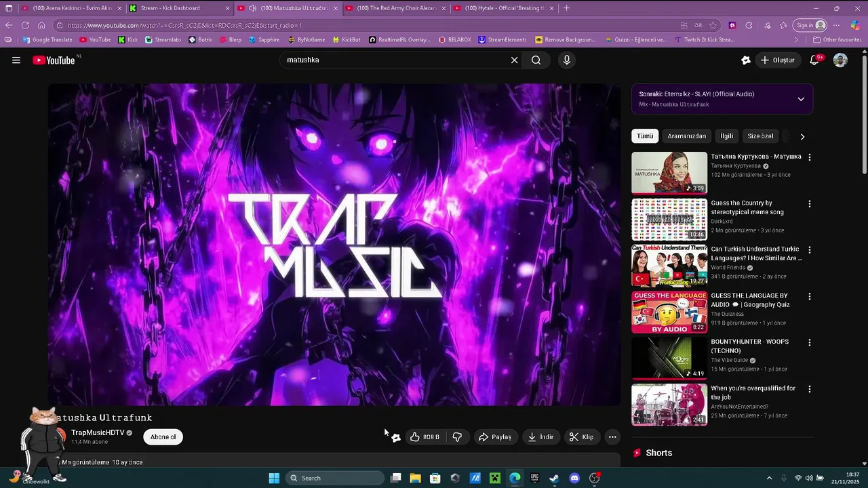Open the Татьяна Куртукова Матушка video thumbnail
868x488 pixels.
(x=669, y=173)
